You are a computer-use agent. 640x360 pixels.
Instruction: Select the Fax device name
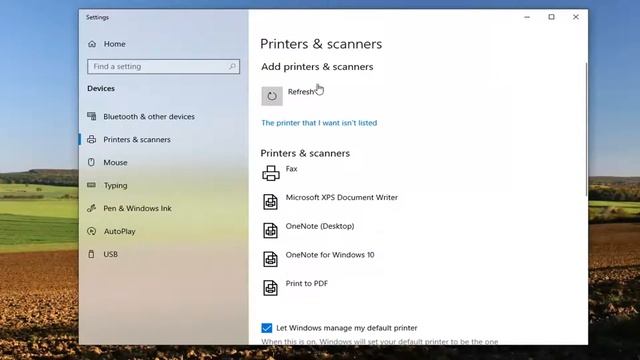pos(291,169)
